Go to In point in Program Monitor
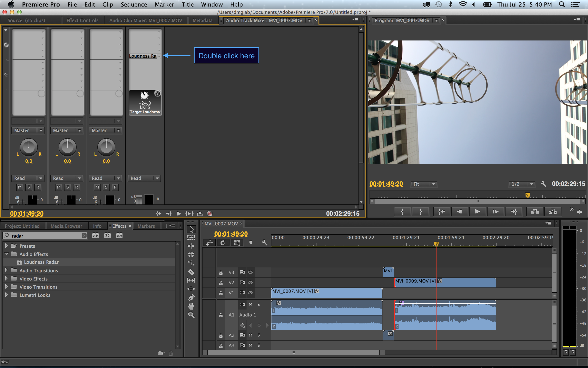Image resolution: width=588 pixels, height=368 pixels. [441, 212]
